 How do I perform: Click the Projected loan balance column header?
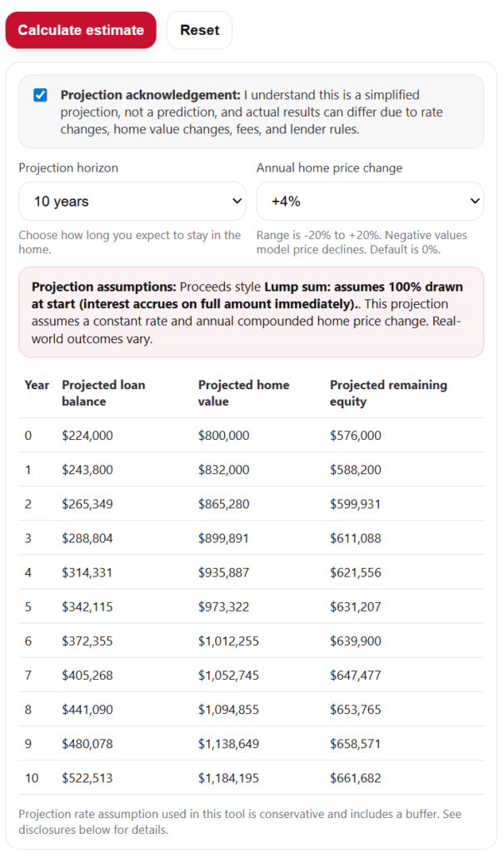[103, 393]
